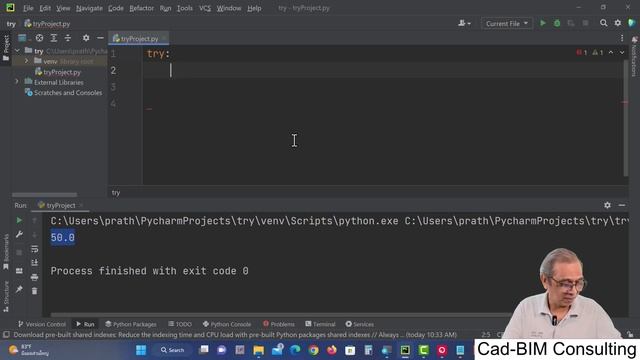Viewport: 640px width, 360px height.
Task: Toggle tool window bars icon in status bar
Action: click(6, 335)
